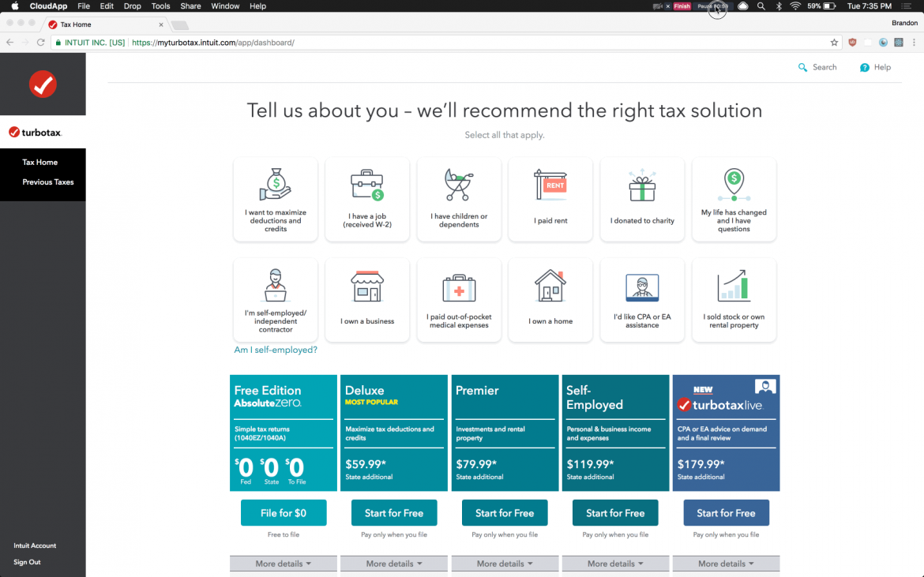Image resolution: width=924 pixels, height=577 pixels.
Task: Open the 'Am I self-employed?' link
Action: (x=276, y=349)
